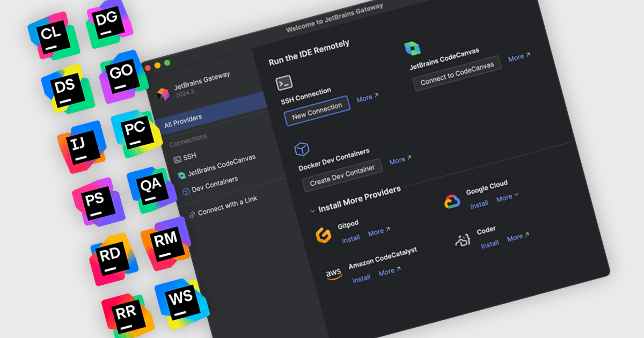Open More link for Coder
This screenshot has height=338, width=644.
click(518, 237)
